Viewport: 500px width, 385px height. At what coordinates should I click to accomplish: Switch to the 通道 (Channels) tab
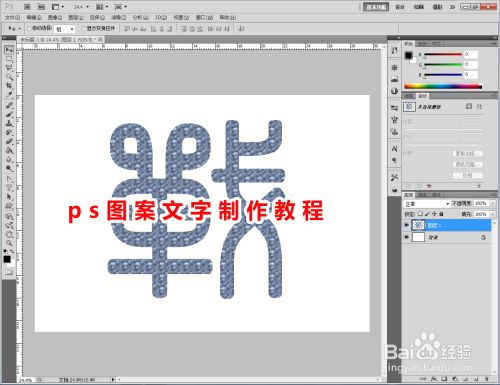point(422,194)
